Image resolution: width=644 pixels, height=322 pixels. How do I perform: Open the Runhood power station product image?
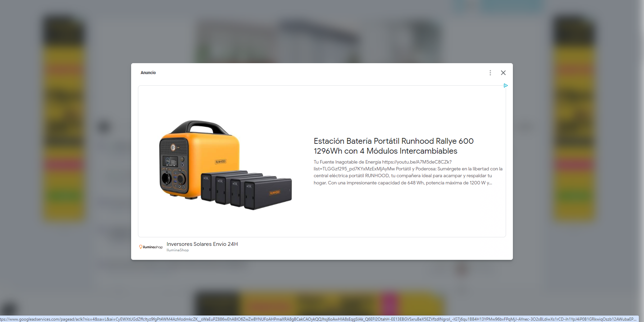225,165
